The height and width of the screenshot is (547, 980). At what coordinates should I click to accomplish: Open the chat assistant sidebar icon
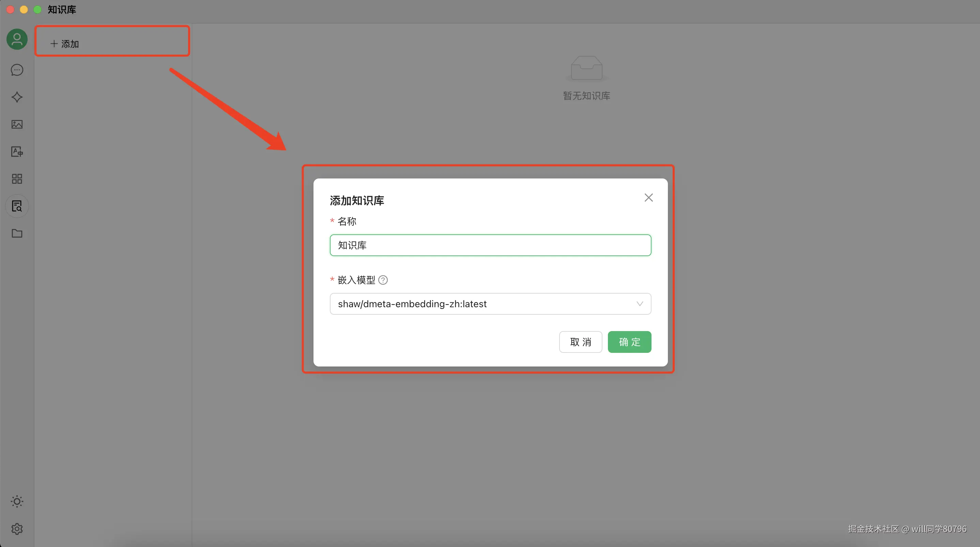pyautogui.click(x=17, y=70)
